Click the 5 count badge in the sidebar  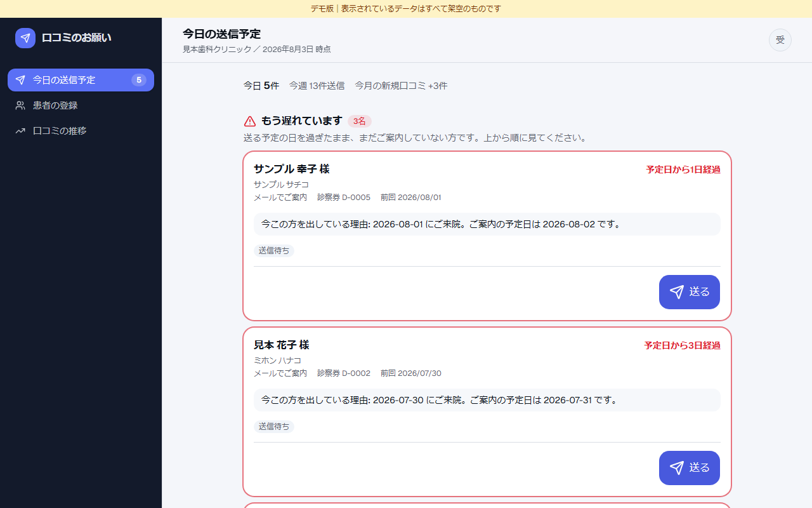pos(139,80)
